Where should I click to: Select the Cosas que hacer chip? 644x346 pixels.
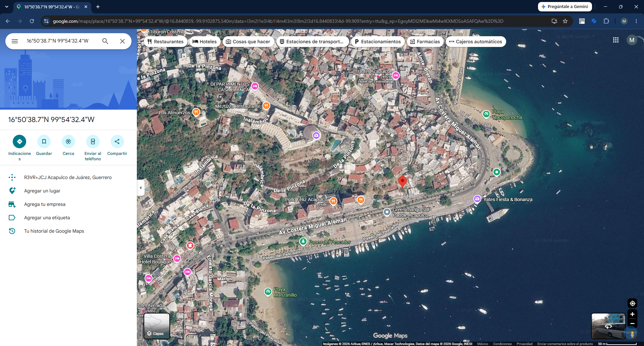[x=248, y=42]
